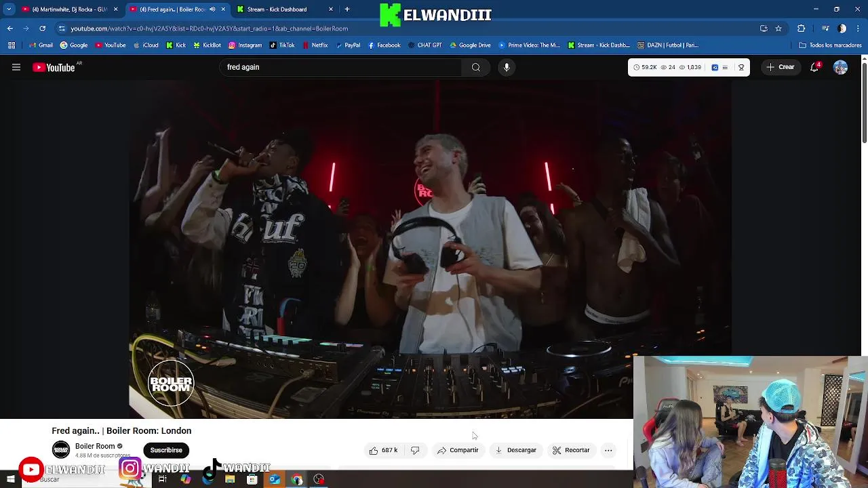Close the Martinwhite, Dj Rocka tab
The height and width of the screenshot is (488, 868).
click(115, 9)
